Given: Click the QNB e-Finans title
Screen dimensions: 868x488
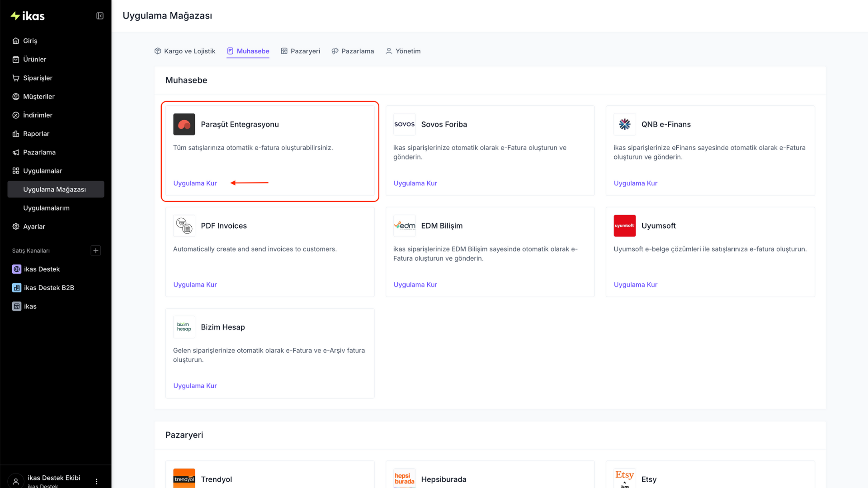Looking at the screenshot, I should tap(666, 124).
